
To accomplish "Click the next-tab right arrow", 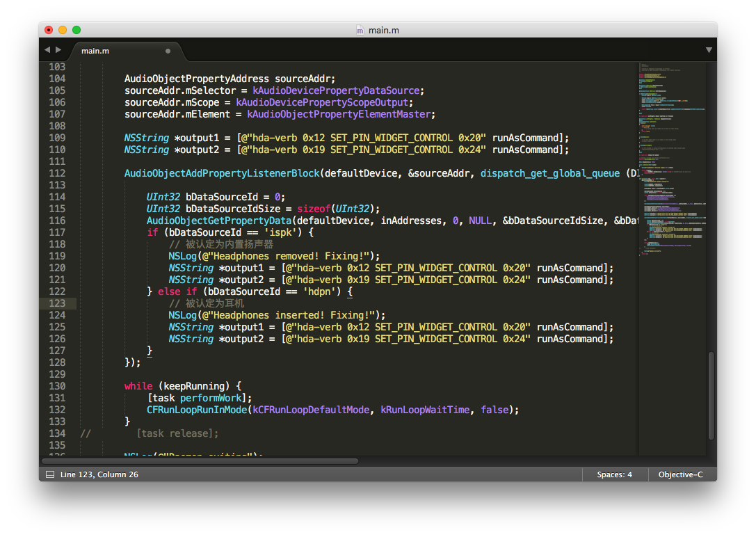I will [x=58, y=49].
